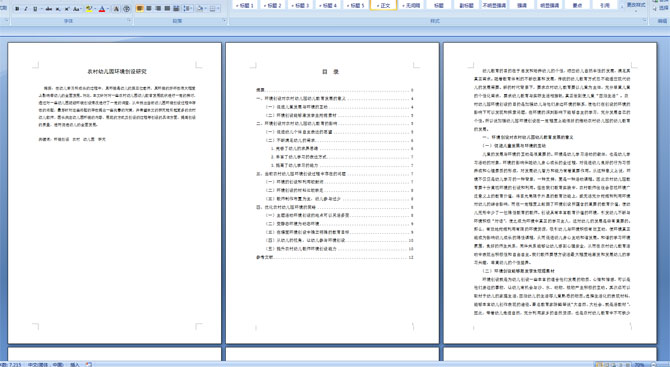Click 中文(中国) language in status bar
The image size is (670, 367).
coord(45,364)
